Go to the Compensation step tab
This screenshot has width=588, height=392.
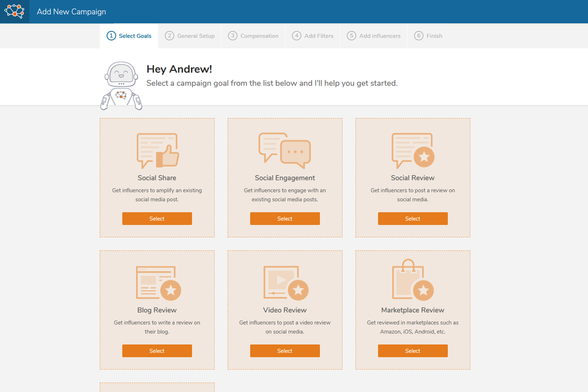(x=253, y=36)
